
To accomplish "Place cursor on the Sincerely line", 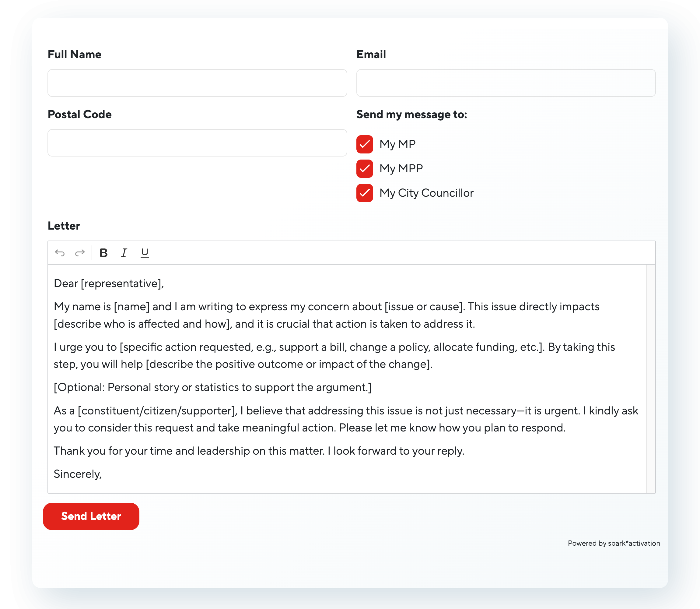I will pyautogui.click(x=78, y=474).
